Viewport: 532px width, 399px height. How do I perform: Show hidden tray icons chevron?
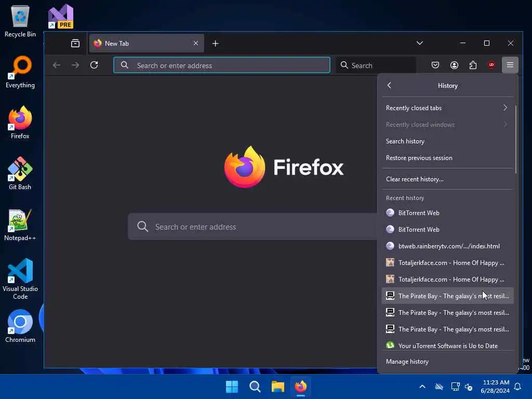tap(422, 387)
